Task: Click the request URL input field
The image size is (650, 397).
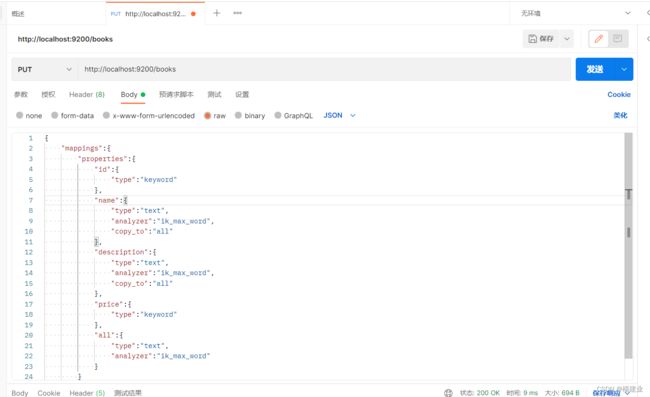Action: click(x=324, y=69)
